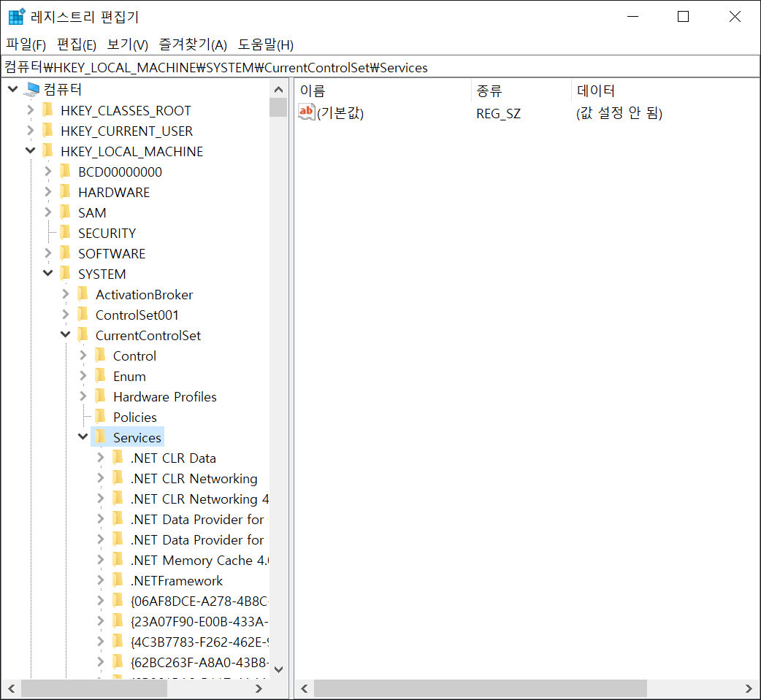Collapse the SYSTEM key chevron
Viewport: 761px width, 700px height.
pyautogui.click(x=48, y=274)
